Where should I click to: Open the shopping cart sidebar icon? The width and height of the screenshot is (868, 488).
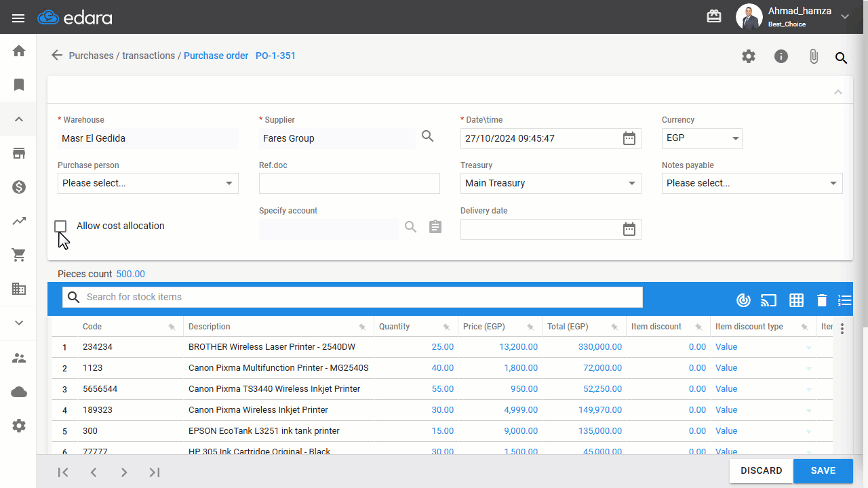point(19,255)
